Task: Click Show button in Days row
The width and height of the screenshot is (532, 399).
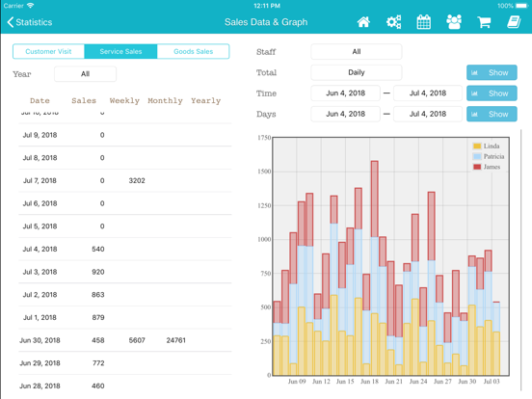Action: click(492, 114)
